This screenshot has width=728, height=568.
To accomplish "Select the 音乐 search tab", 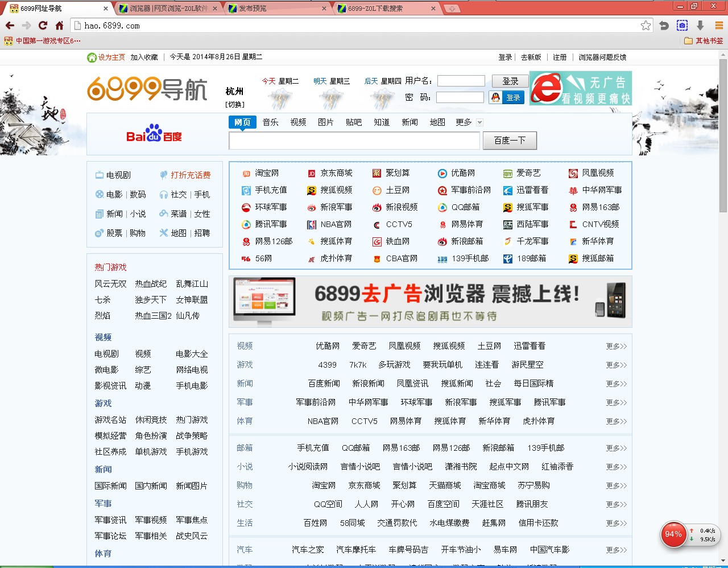I will tap(271, 122).
